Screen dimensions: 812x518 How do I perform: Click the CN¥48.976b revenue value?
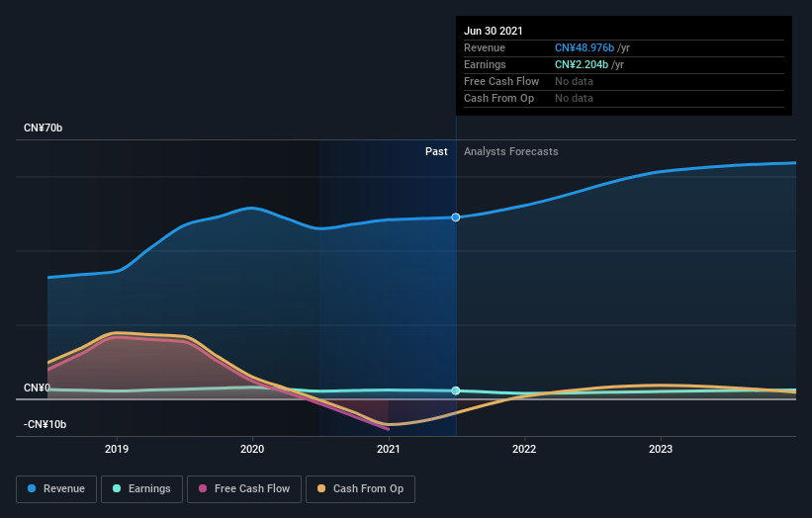585,47
